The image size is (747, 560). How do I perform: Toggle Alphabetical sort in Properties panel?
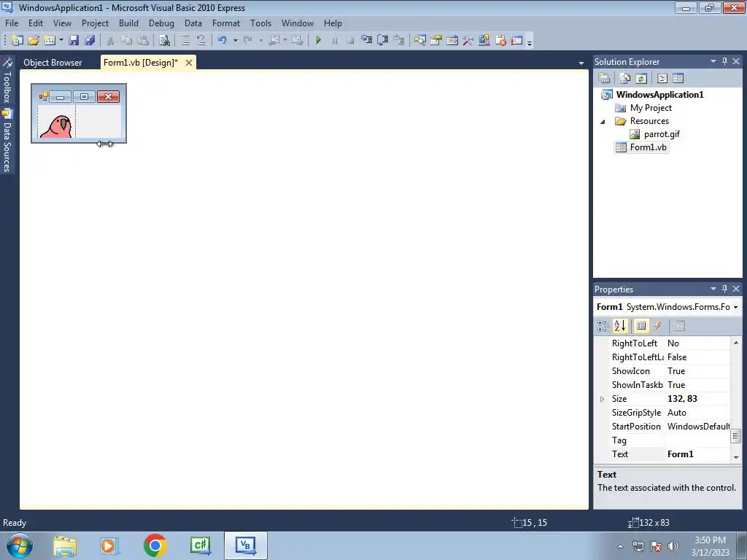620,326
